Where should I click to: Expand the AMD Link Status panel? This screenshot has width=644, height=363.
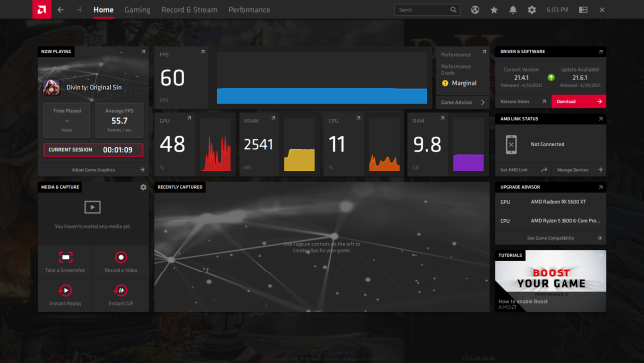point(601,119)
